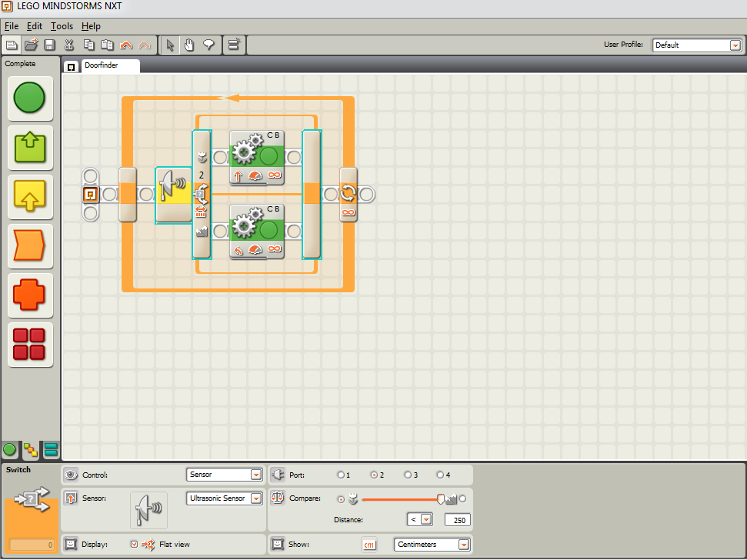This screenshot has height=560, width=747.
Task: Click the tab icon left of Doorfinder
Action: (71, 67)
